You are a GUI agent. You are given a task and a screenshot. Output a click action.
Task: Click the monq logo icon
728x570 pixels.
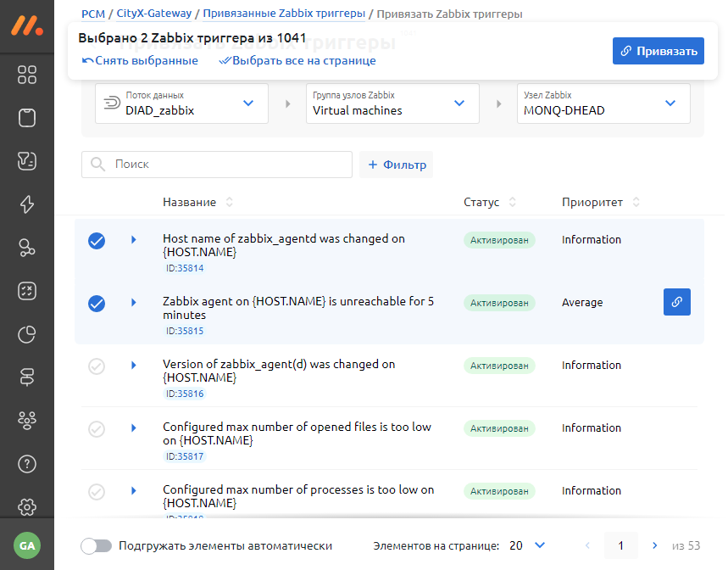click(27, 25)
